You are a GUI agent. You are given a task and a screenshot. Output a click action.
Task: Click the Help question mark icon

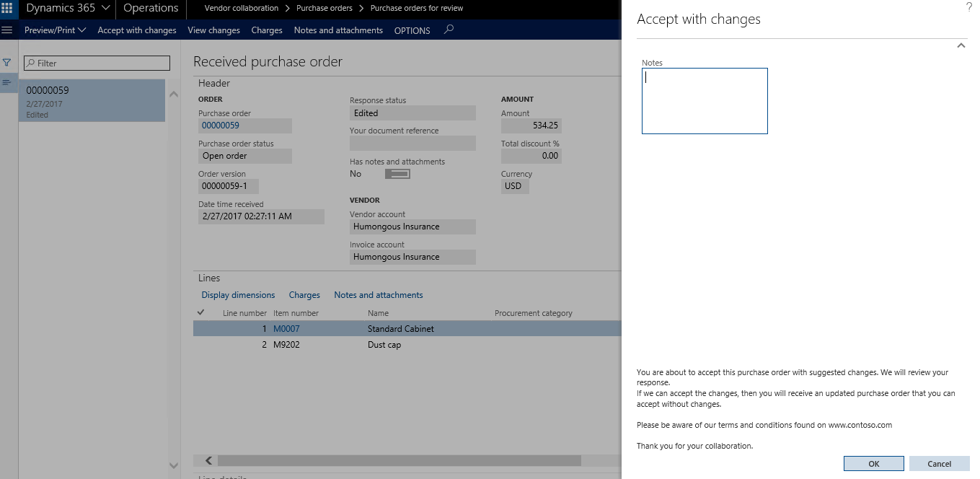tap(968, 7)
